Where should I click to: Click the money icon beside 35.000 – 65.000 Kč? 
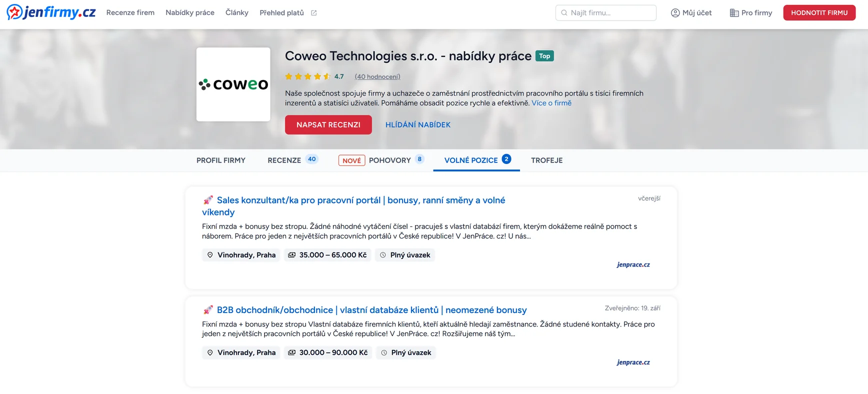pos(292,255)
